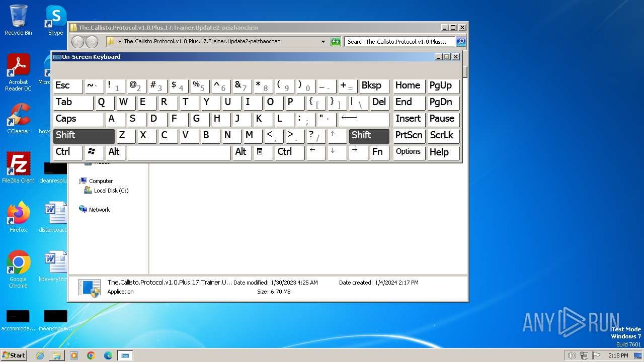644x362 pixels.
Task: Open the Start menu
Action: click(14, 355)
